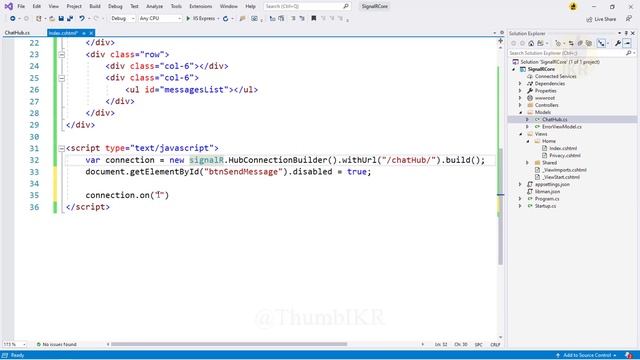Screen dimensions: 640x360
Task: Click the Quick Launch search magnifier icon
Action: [346, 6]
